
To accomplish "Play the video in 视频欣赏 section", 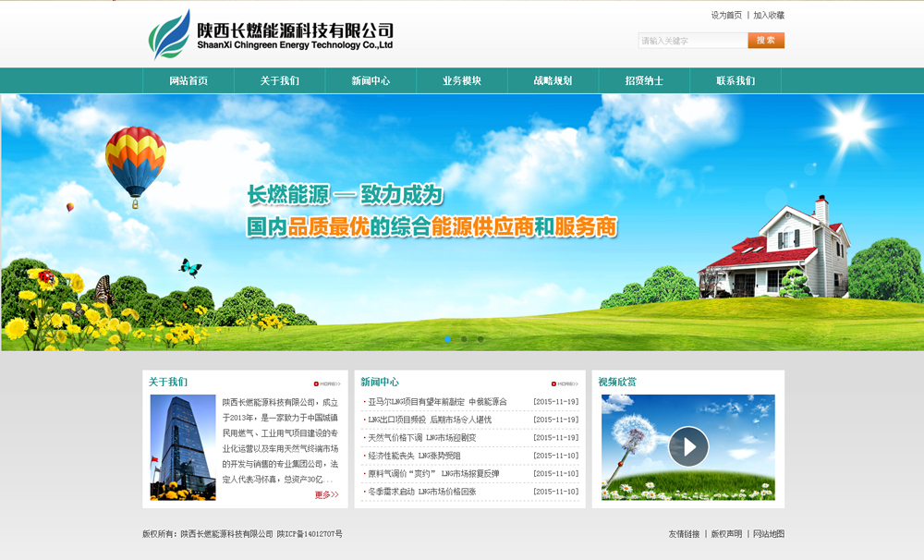I will pyautogui.click(x=688, y=446).
